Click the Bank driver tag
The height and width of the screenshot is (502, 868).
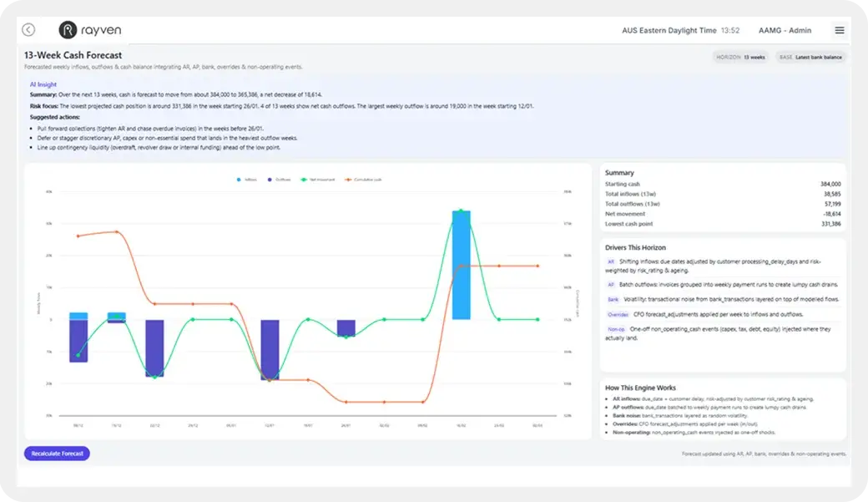coord(613,300)
